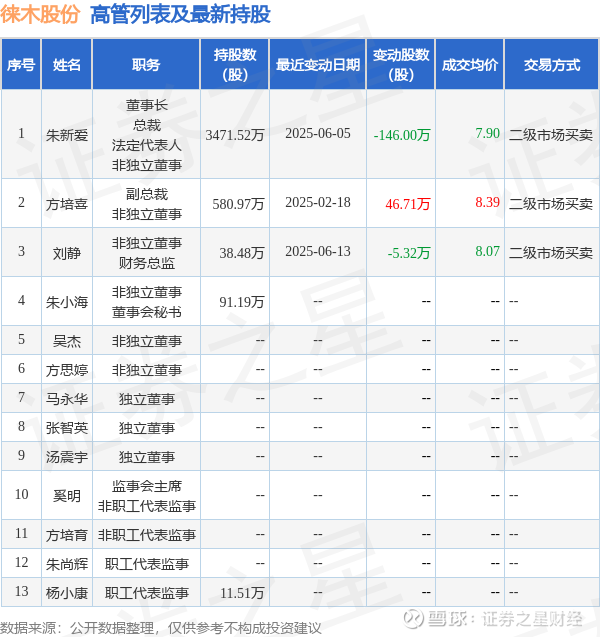Screen dimensions: 600x637
Task: Click the change value -146.00万
Action: tap(402, 135)
